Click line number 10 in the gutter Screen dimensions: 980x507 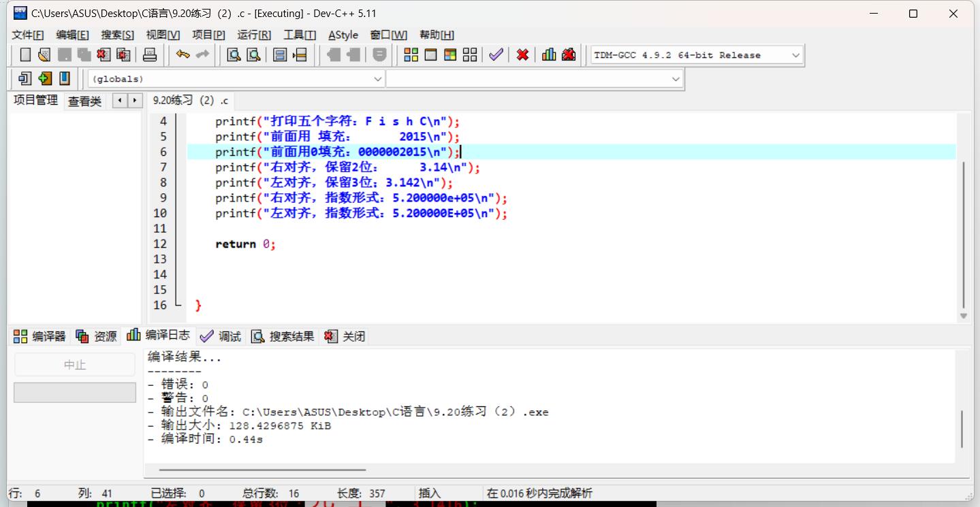coord(160,214)
